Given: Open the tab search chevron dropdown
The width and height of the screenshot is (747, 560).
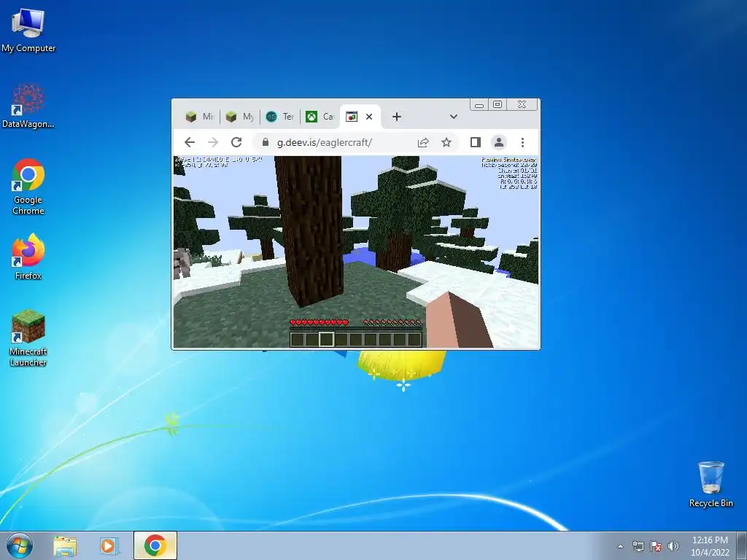Looking at the screenshot, I should point(454,117).
